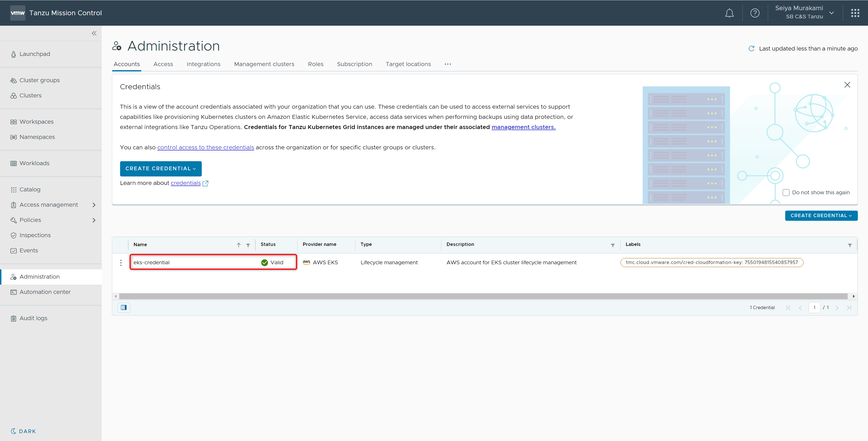Open the Seiya Murakami user dropdown
This screenshot has height=441, width=868.
pos(831,13)
